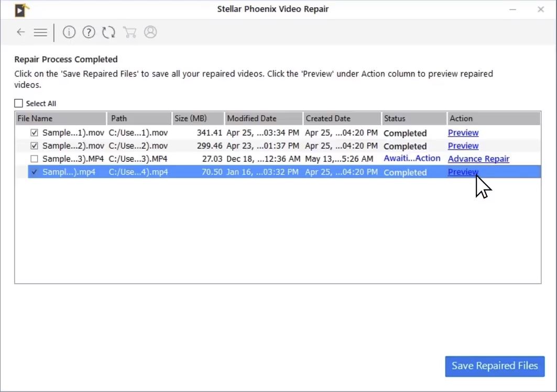The width and height of the screenshot is (557, 392).
Task: Click Save Repaired Files button
Action: pos(495,366)
